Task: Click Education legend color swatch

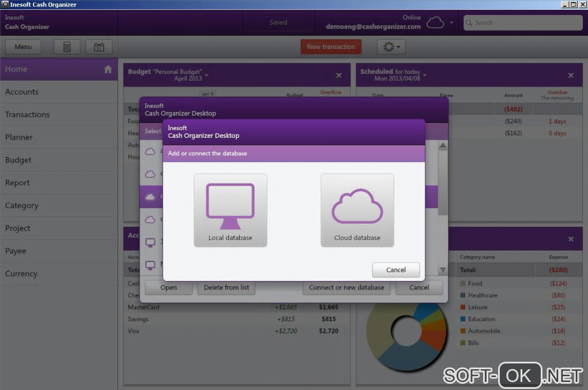Action: tap(463, 319)
